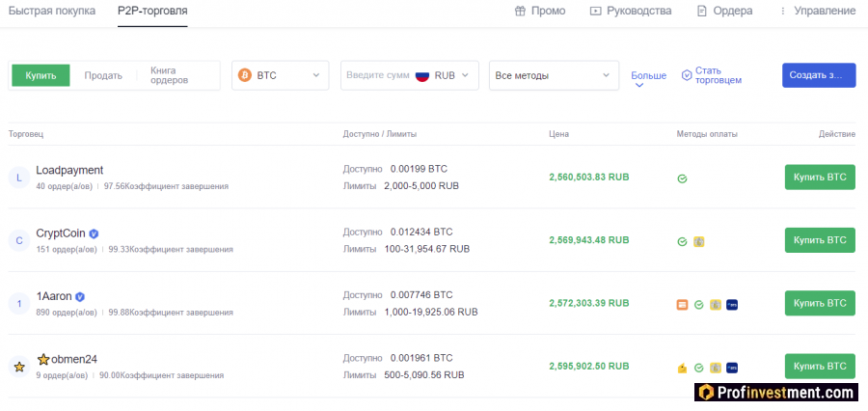Open the Руководства menu item
The width and height of the screenshot is (868, 411).
pyautogui.click(x=631, y=11)
